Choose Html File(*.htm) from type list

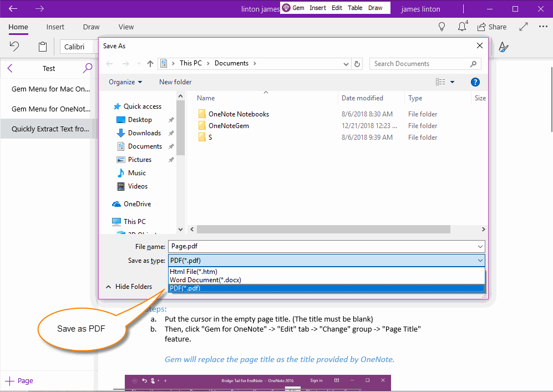(x=327, y=272)
